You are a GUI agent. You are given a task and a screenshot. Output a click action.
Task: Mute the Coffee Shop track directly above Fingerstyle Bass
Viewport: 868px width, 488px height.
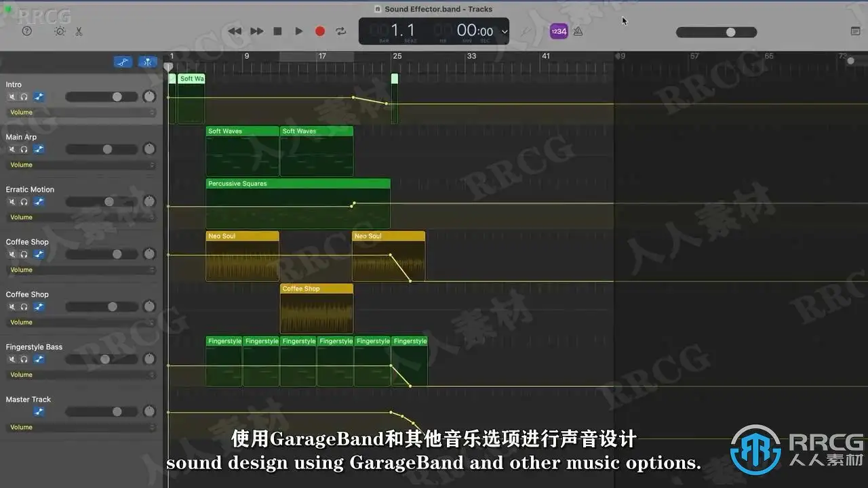click(x=12, y=307)
